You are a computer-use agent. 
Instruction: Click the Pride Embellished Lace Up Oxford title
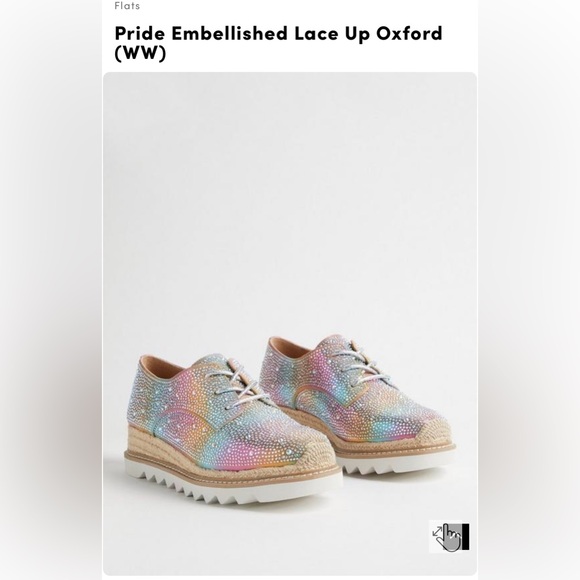point(278,33)
